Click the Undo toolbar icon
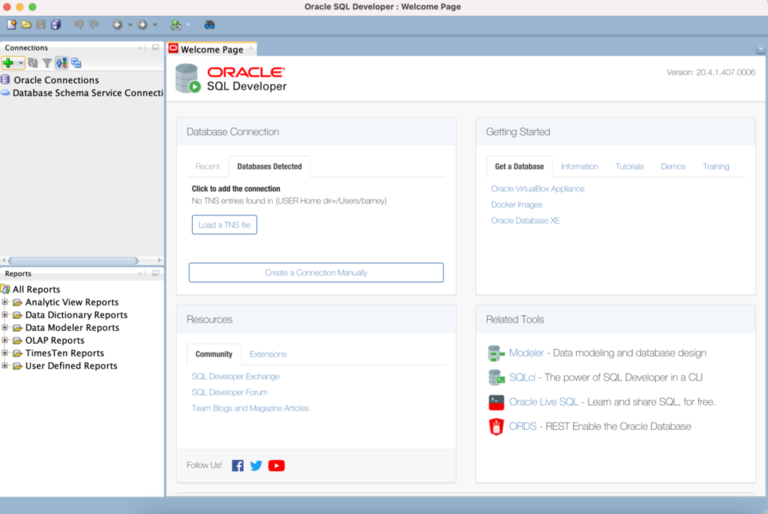This screenshot has height=514, width=768. tap(78, 24)
